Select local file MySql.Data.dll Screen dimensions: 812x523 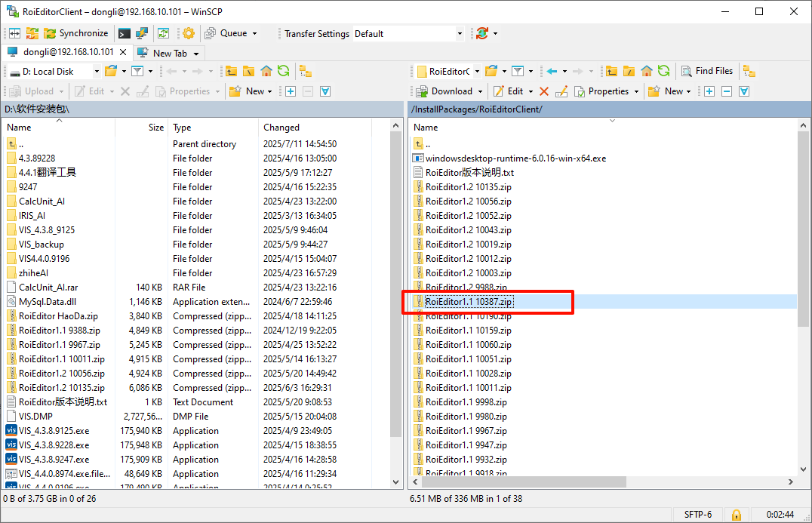click(48, 302)
